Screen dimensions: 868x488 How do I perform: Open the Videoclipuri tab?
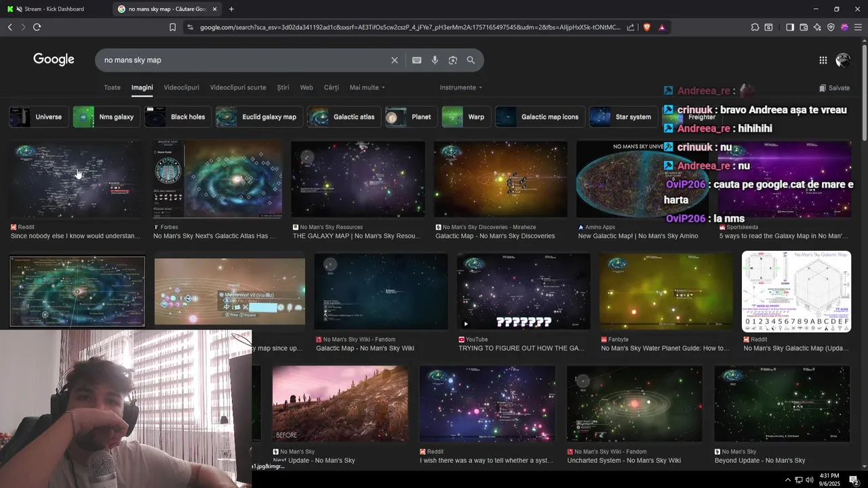[x=182, y=87]
